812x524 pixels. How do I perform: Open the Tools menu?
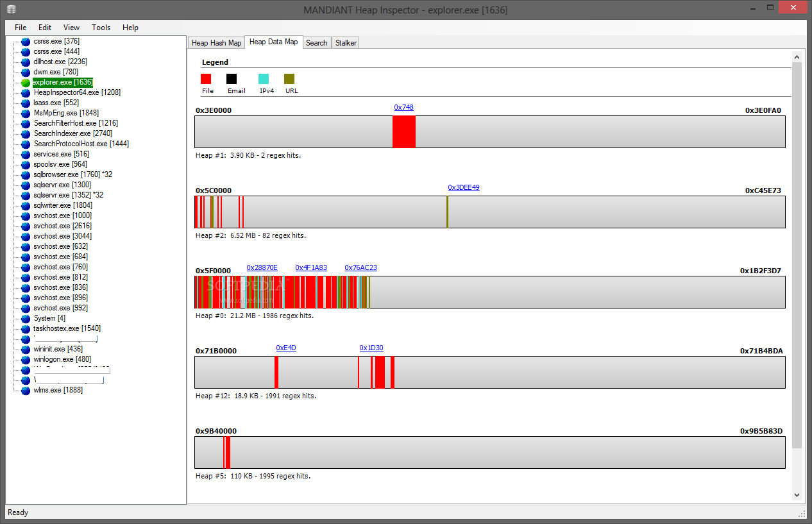point(101,28)
